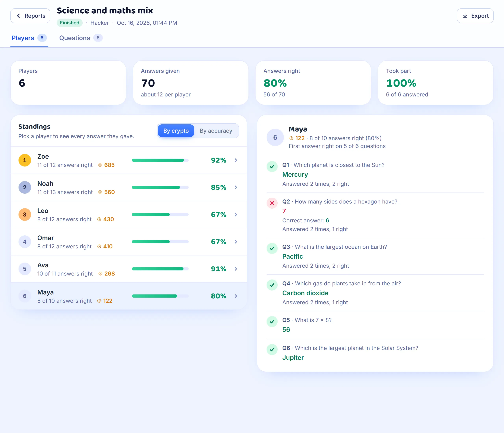Click the Jupiter answer text
Viewport: 504px width, 433px height.
(x=293, y=358)
